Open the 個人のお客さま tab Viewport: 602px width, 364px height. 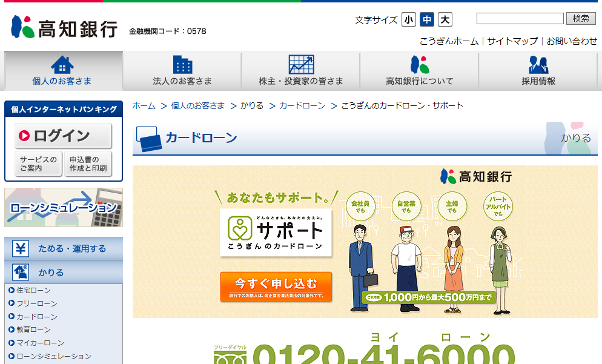pos(64,71)
